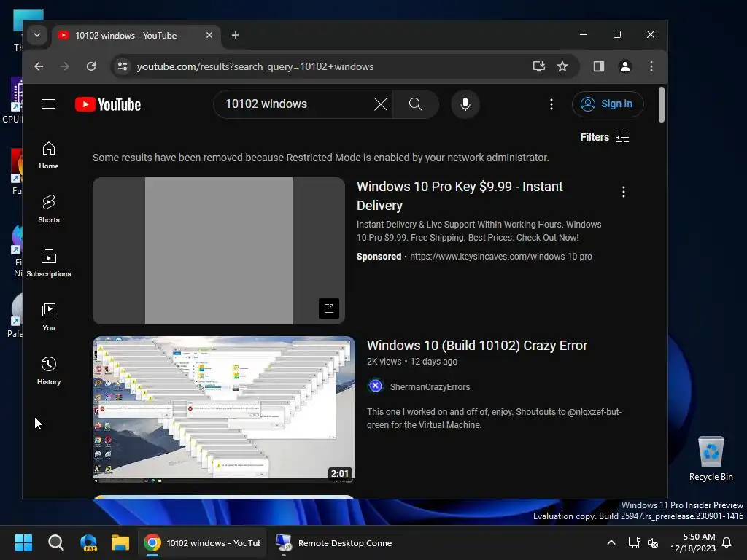The image size is (747, 560).
Task: Open the YouTube hamburger guide menu
Action: [49, 104]
